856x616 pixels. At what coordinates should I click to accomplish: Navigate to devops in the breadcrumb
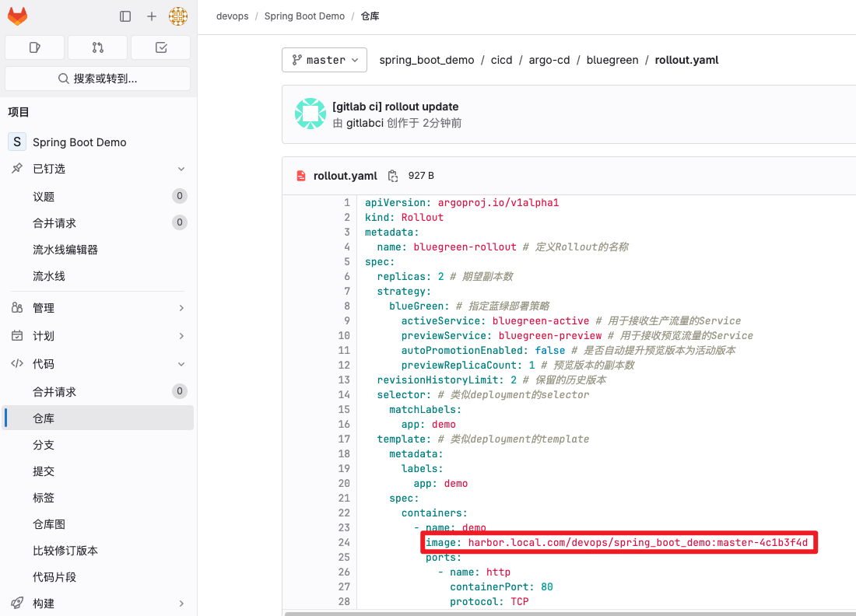[x=232, y=16]
